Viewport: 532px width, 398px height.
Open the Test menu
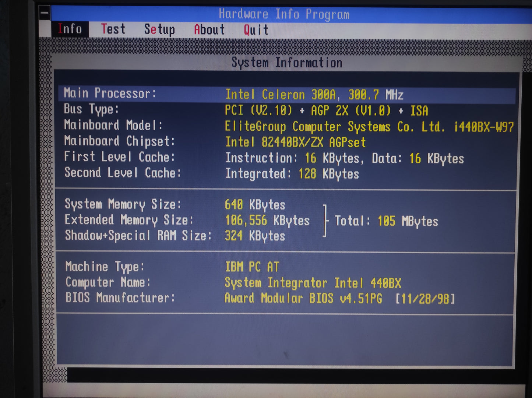[113, 29]
